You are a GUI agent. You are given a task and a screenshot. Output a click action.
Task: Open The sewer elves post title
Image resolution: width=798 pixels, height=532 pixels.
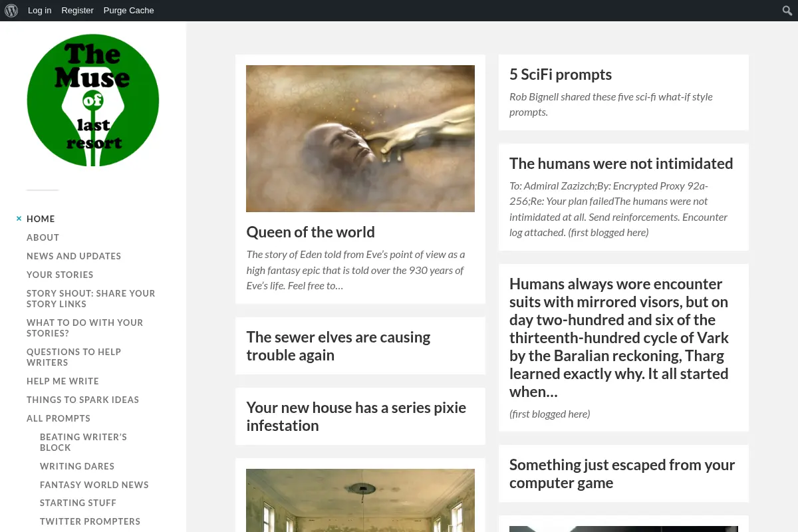click(338, 346)
